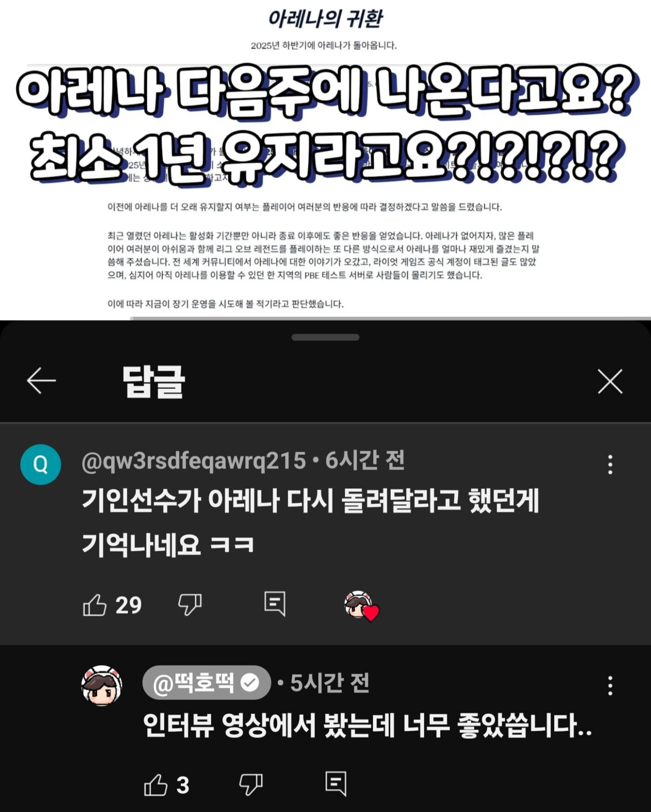651x812 pixels.
Task: Grab the panel drag handle bar
Action: tap(325, 337)
